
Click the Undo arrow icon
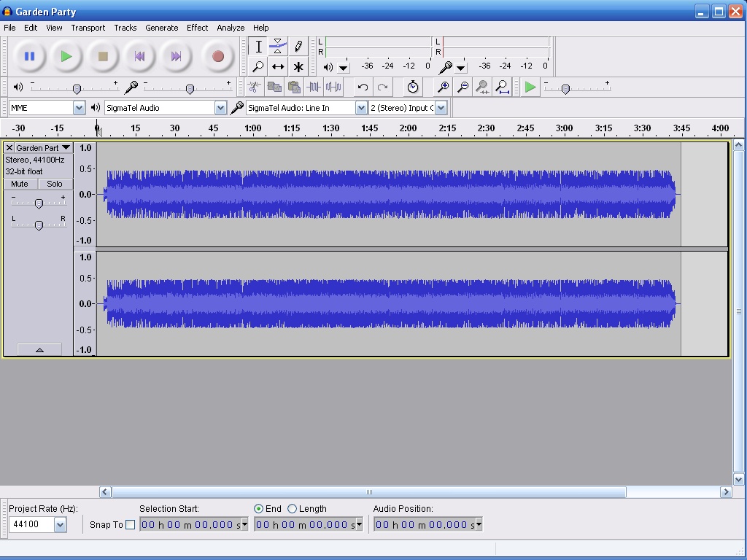point(363,87)
